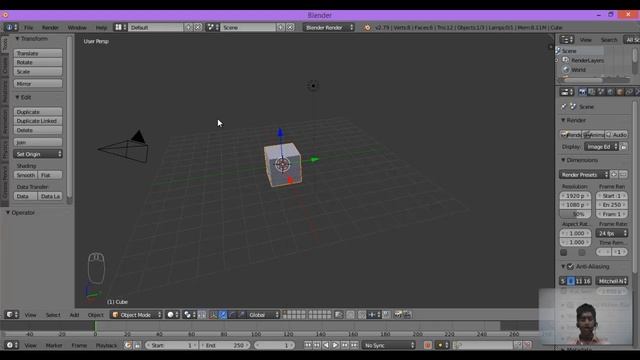Toggle the 3D manipulator widget
This screenshot has width=640, height=360.
pyautogui.click(x=213, y=315)
